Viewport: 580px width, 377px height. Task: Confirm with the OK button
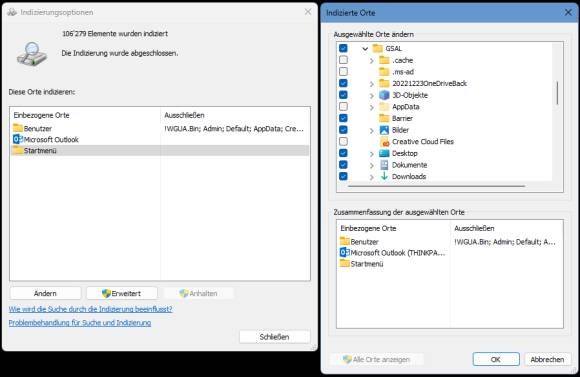496,359
